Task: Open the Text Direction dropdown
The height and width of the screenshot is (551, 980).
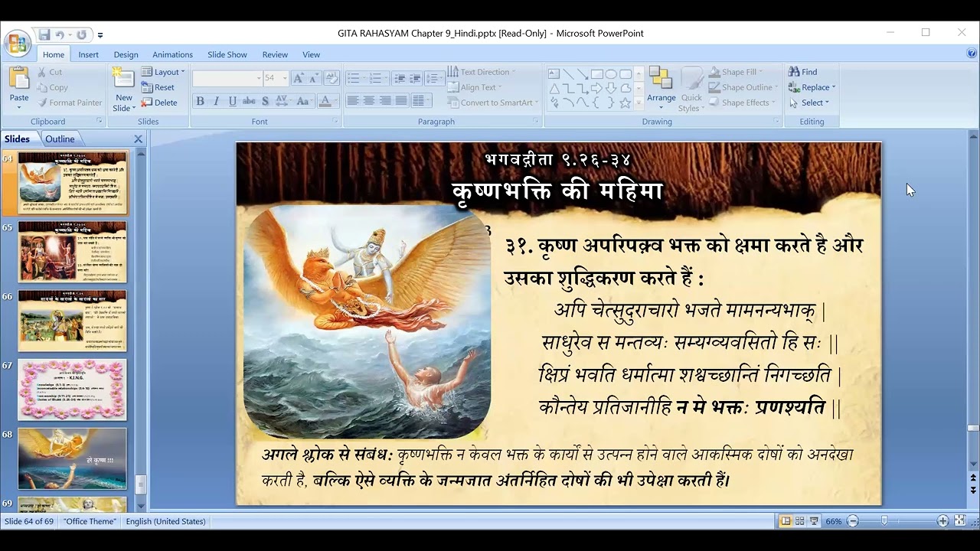Action: (482, 72)
